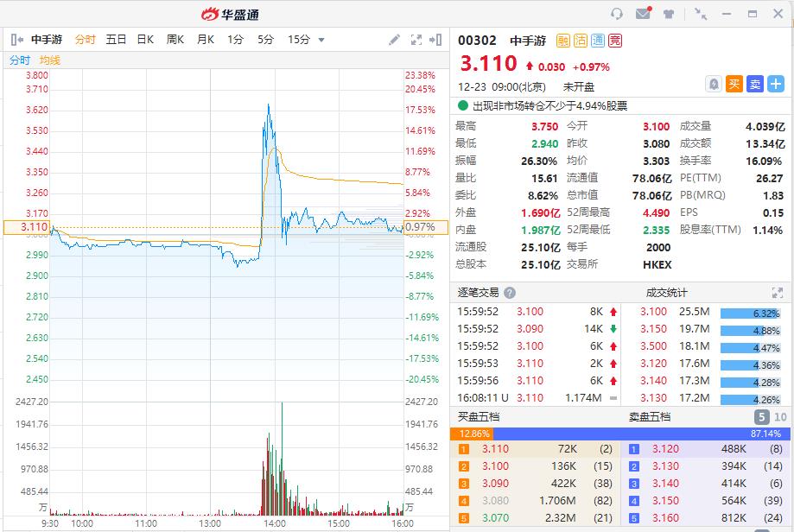Click the 最高 value 3.750
Viewport: 794px width, 532px height.
pyautogui.click(x=544, y=127)
